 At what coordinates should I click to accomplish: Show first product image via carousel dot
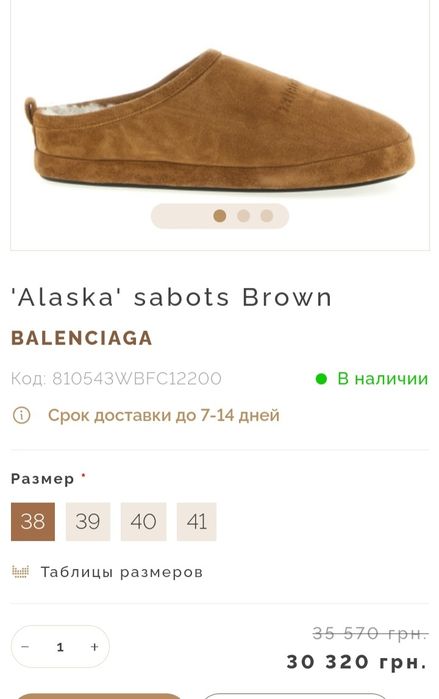click(x=220, y=216)
